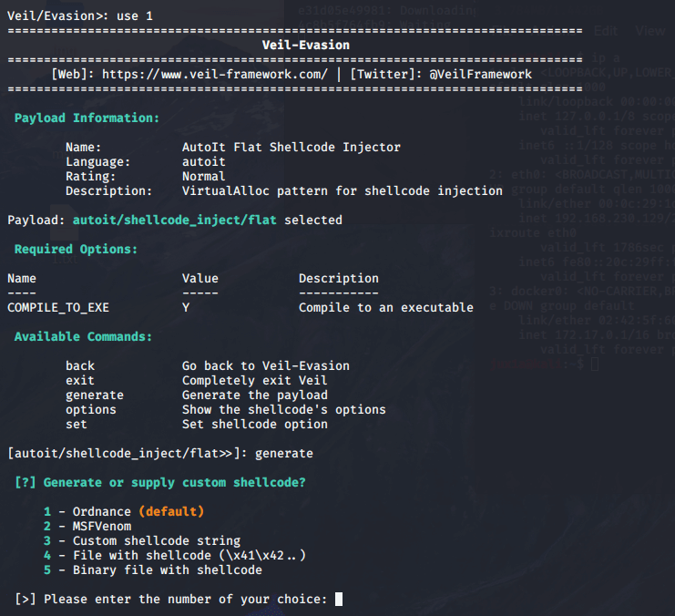675x616 pixels.
Task: Click 'Go back to Veil-Evasion' description
Action: tap(266, 366)
